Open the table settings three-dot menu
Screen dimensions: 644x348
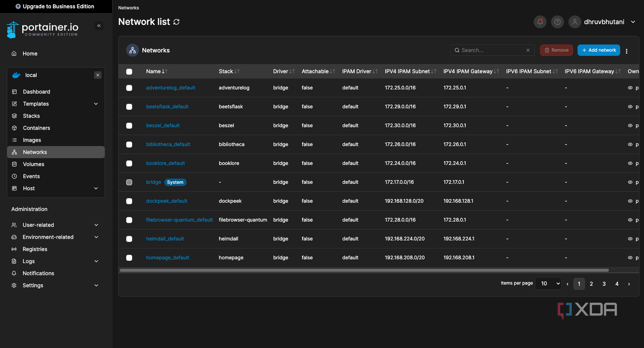click(x=627, y=51)
